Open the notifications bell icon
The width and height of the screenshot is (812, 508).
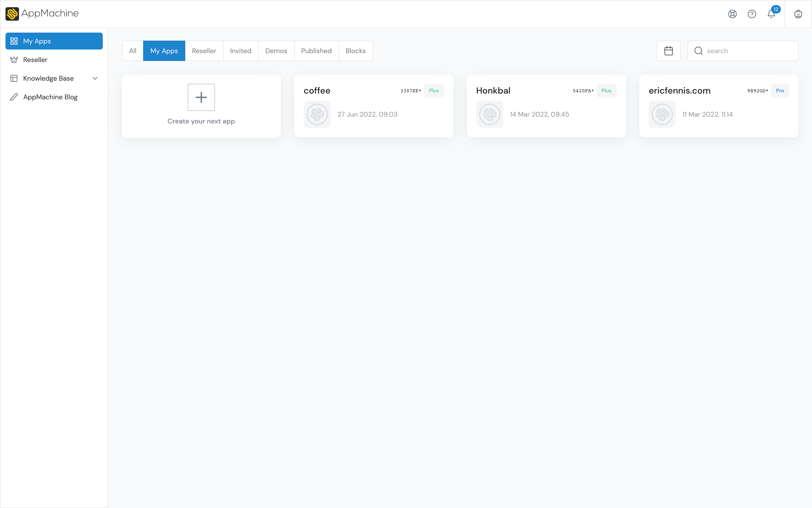tap(771, 14)
